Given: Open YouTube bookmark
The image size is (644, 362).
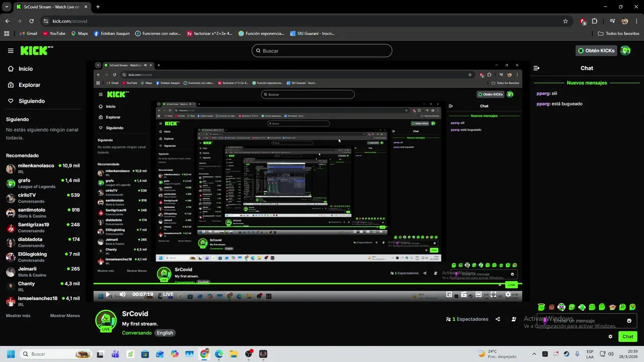Looking at the screenshot, I should 54,34.
